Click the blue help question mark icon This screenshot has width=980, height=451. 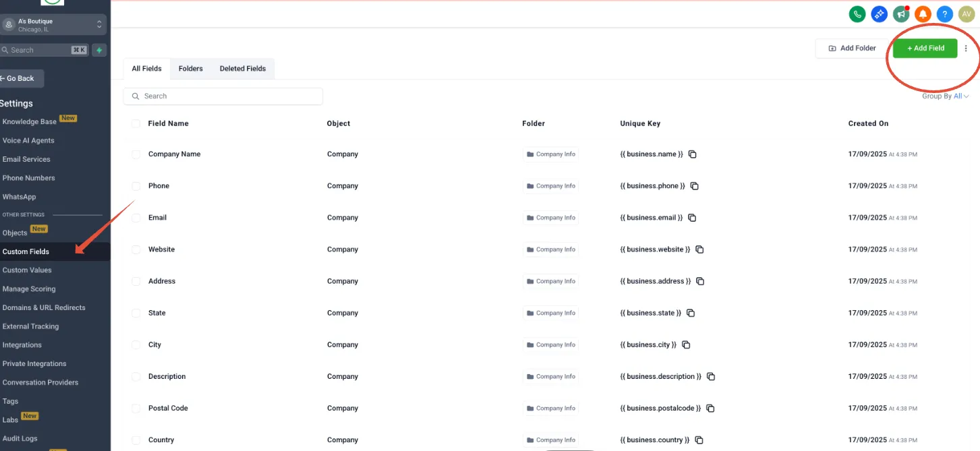point(945,13)
